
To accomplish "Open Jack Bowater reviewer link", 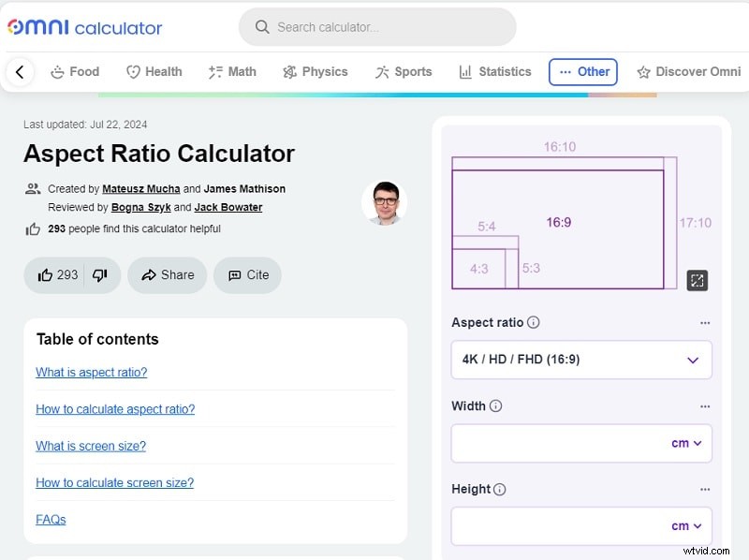I will (x=228, y=207).
